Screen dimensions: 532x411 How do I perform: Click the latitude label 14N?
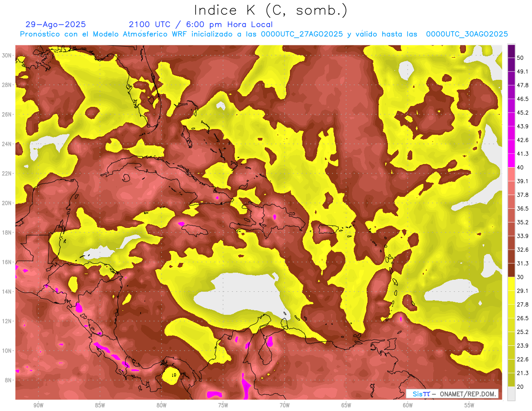(7, 291)
